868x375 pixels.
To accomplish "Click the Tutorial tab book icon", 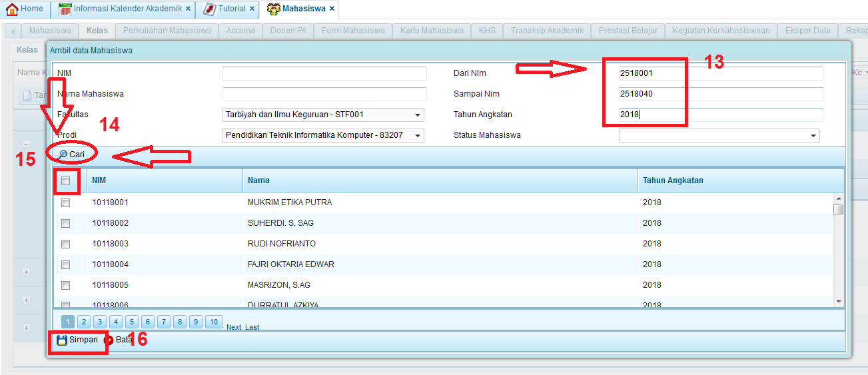I will click(209, 9).
